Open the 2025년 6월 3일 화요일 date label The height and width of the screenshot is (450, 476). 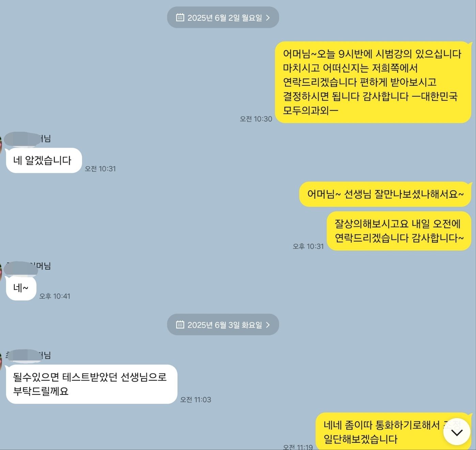pos(223,324)
